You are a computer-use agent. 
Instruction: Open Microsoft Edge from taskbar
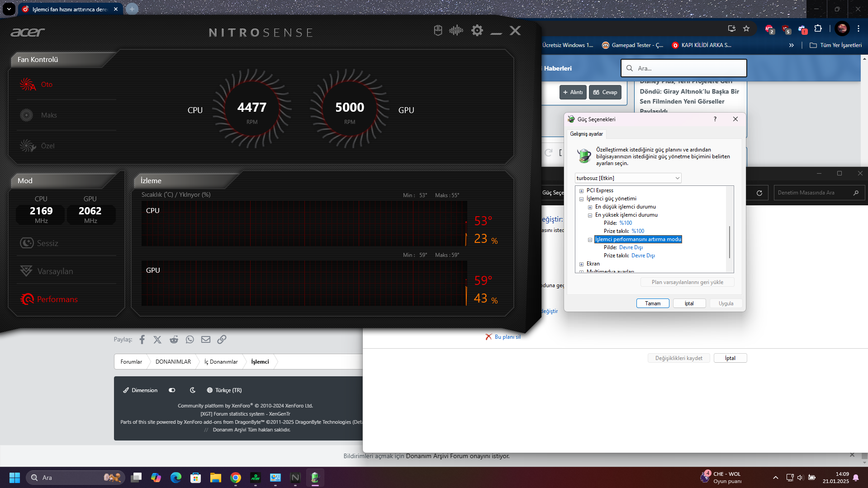tap(176, 478)
